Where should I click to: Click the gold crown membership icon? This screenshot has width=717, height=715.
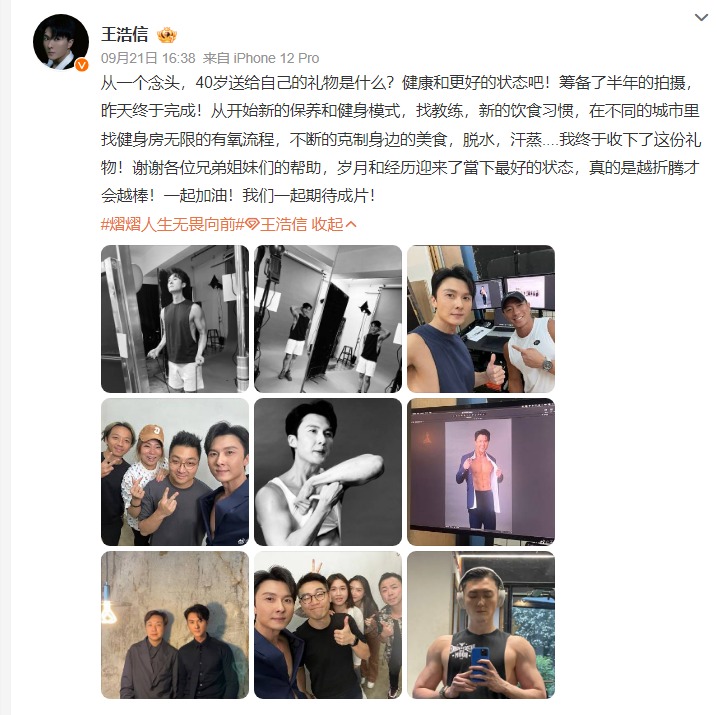(x=166, y=35)
